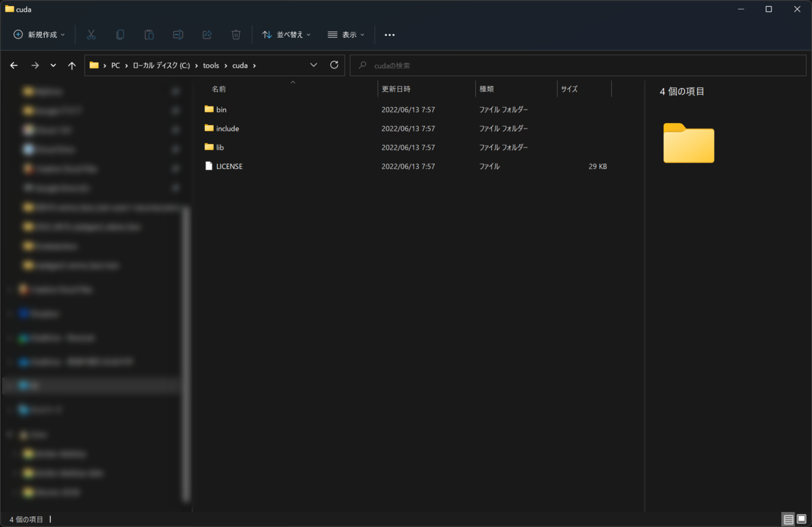Screen dimensions: 812x527
Task: Go back with the left arrow
Action: 14,66
